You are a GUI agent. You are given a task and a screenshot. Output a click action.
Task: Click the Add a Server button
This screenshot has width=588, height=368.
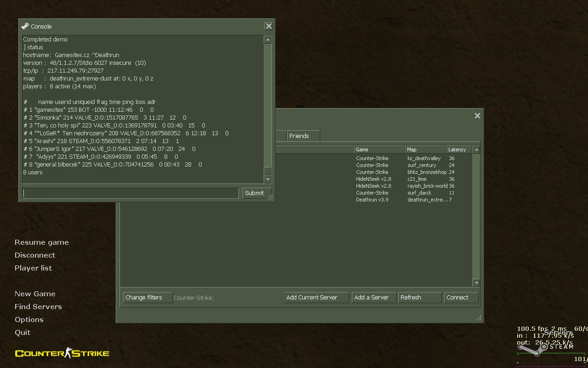374,298
